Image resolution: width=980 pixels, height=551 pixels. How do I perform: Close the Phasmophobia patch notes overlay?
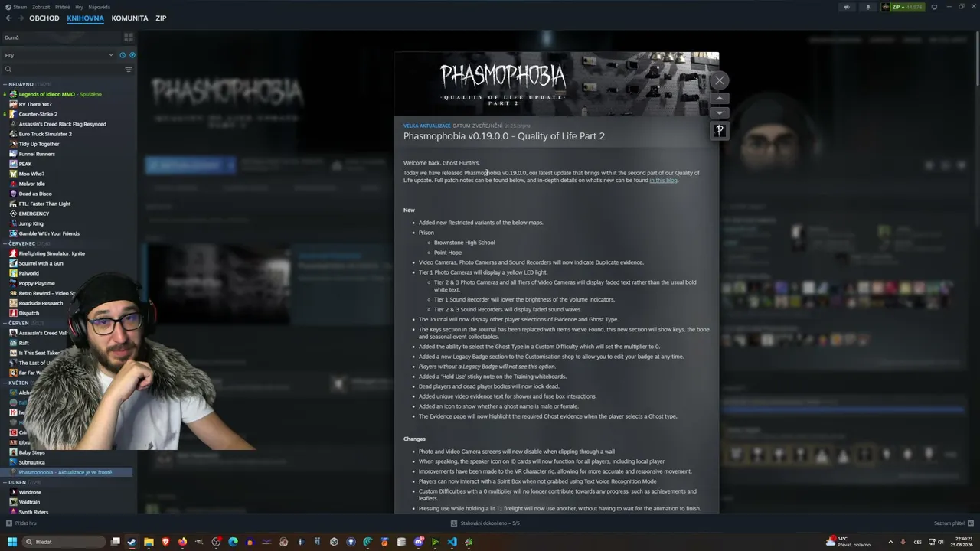pos(719,80)
